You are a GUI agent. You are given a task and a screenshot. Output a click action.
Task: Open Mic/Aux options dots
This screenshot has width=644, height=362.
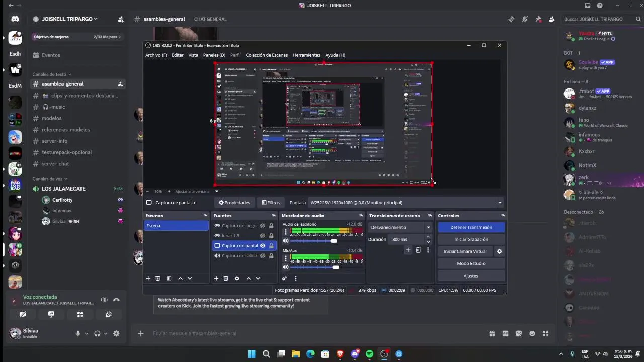click(286, 258)
